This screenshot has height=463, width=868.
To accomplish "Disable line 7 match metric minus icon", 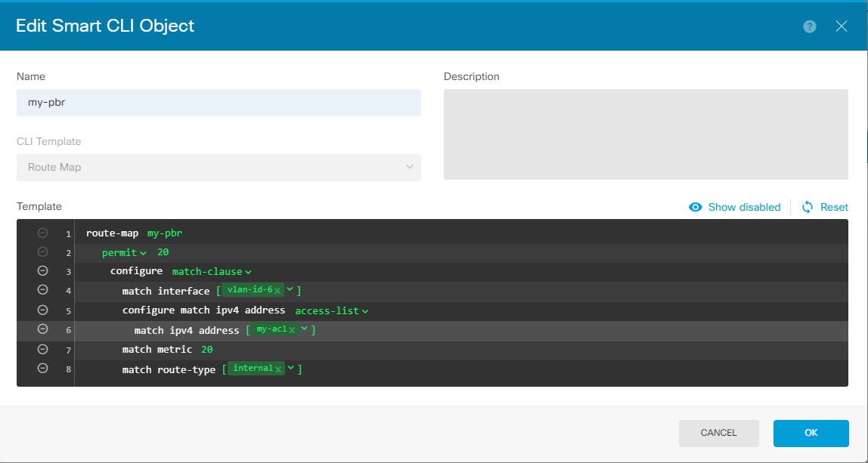I will coord(42,349).
